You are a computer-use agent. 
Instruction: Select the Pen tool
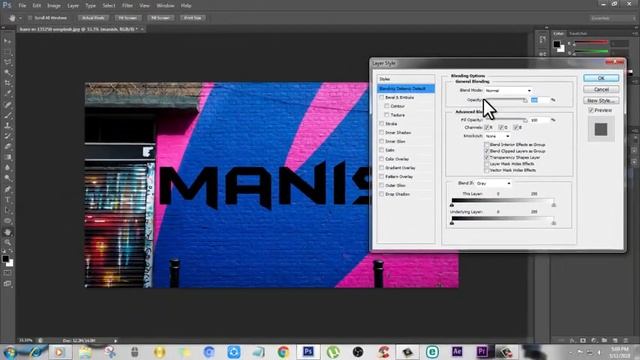(7, 189)
